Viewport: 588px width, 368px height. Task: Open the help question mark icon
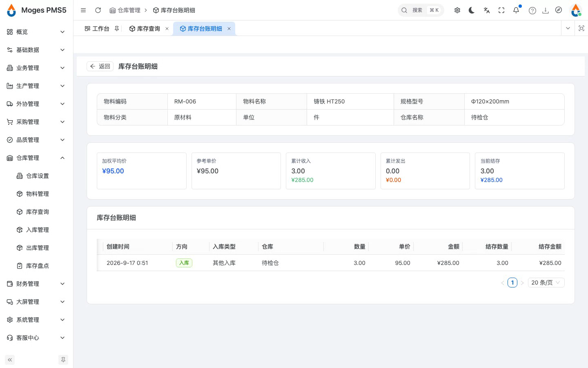point(532,11)
